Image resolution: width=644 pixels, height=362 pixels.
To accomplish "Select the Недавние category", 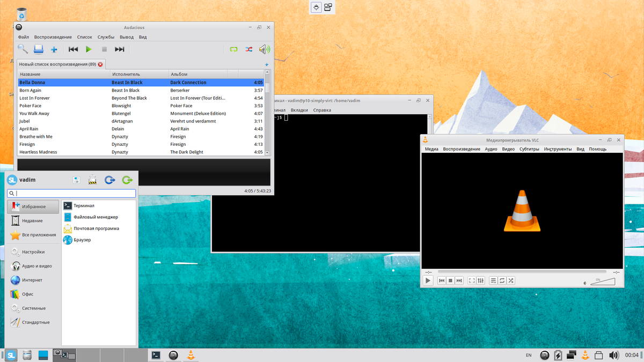I will tap(33, 220).
